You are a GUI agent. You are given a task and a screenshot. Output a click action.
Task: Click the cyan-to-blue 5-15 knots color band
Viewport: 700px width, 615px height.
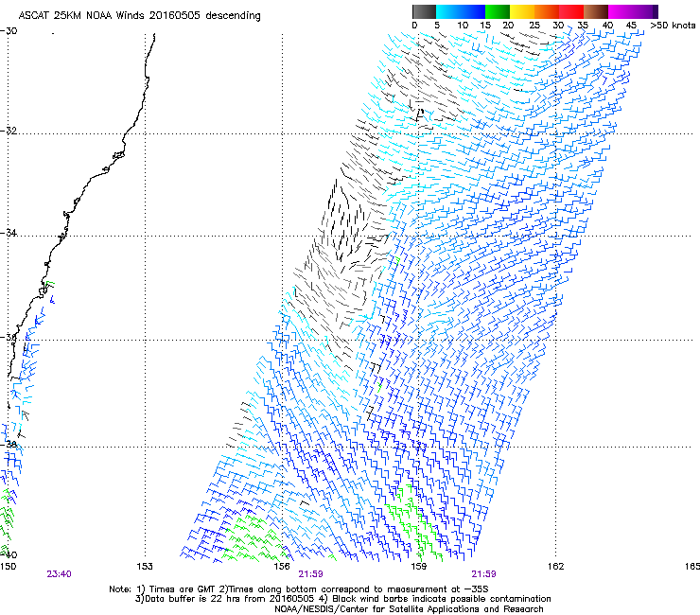point(461,11)
